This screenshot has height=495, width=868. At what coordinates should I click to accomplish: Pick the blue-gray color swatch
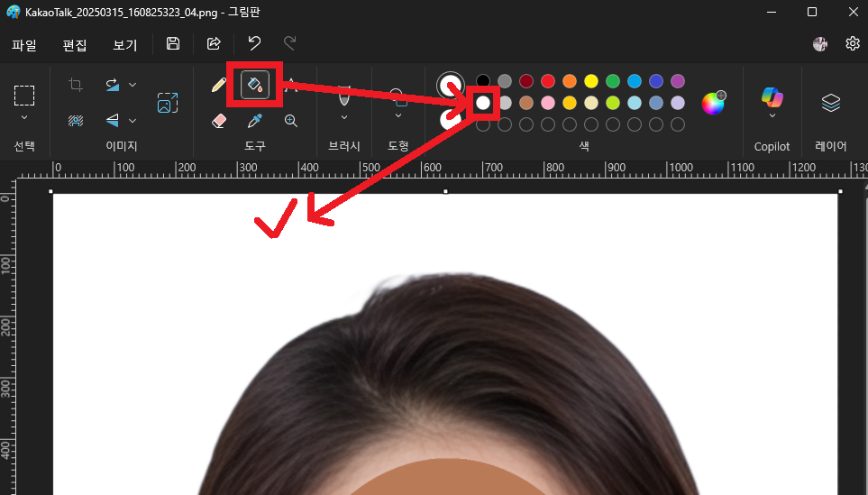[x=656, y=103]
